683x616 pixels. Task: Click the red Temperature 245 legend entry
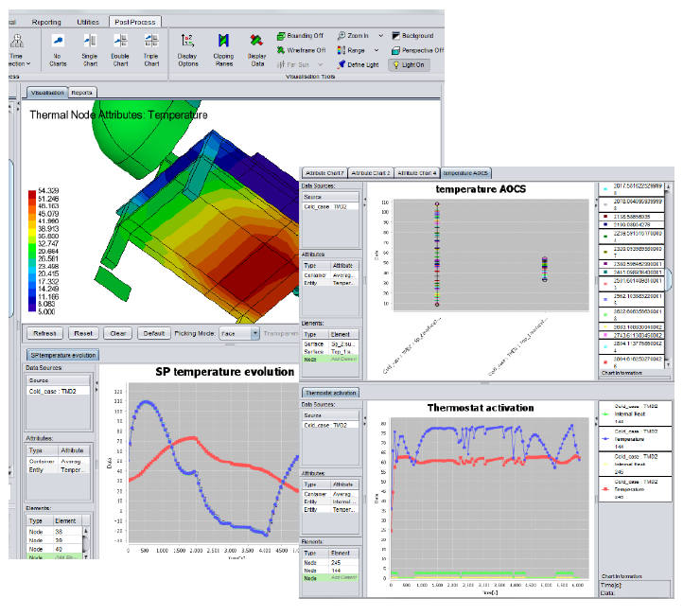pos(635,489)
